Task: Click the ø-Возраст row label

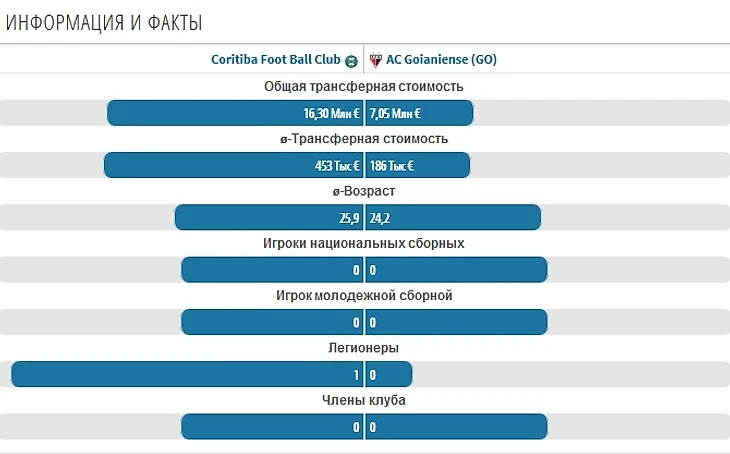Action: tap(364, 191)
